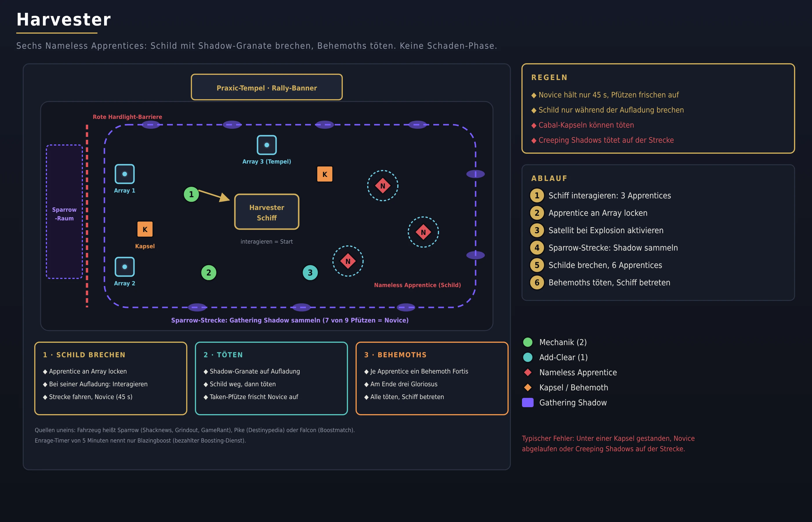
Task: Click the teal marker numbered 3 on map
Action: tap(310, 273)
